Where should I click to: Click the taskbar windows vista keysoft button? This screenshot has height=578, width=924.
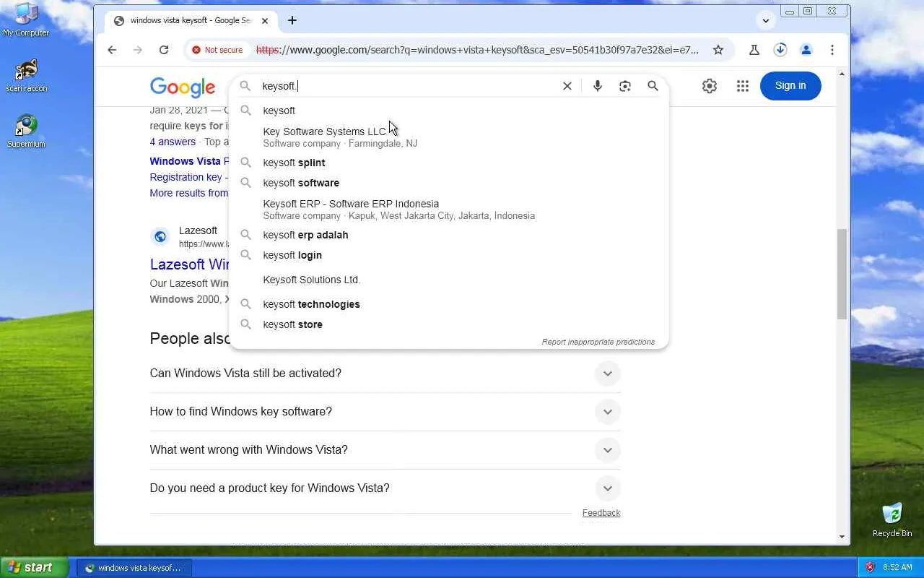tap(134, 568)
